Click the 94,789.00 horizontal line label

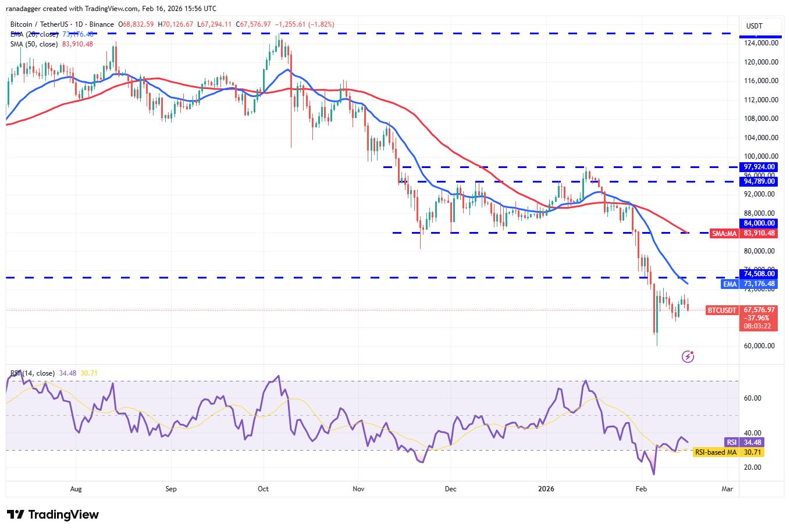[759, 181]
